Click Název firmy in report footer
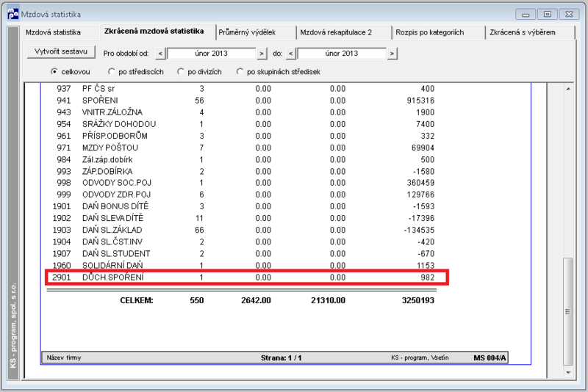This screenshot has width=588, height=392. coord(64,357)
